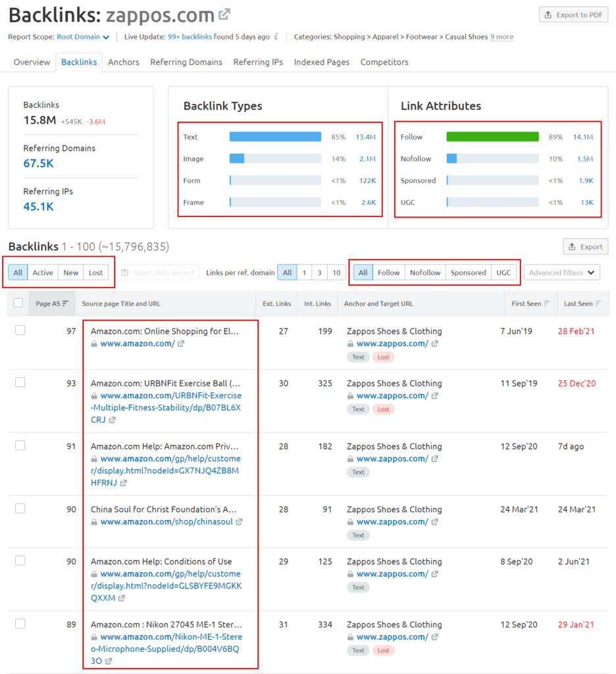The width and height of the screenshot is (616, 674).
Task: Toggle select-all checkbox in table header
Action: 18,303
